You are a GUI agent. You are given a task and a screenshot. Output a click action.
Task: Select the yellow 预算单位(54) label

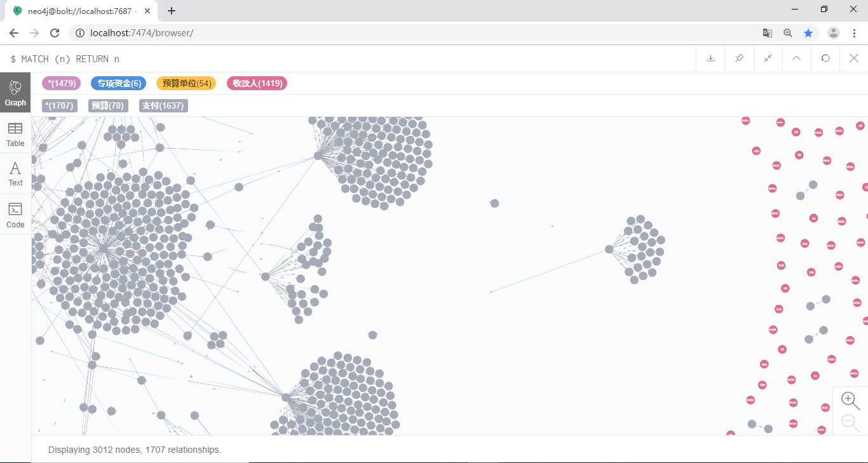tap(186, 83)
